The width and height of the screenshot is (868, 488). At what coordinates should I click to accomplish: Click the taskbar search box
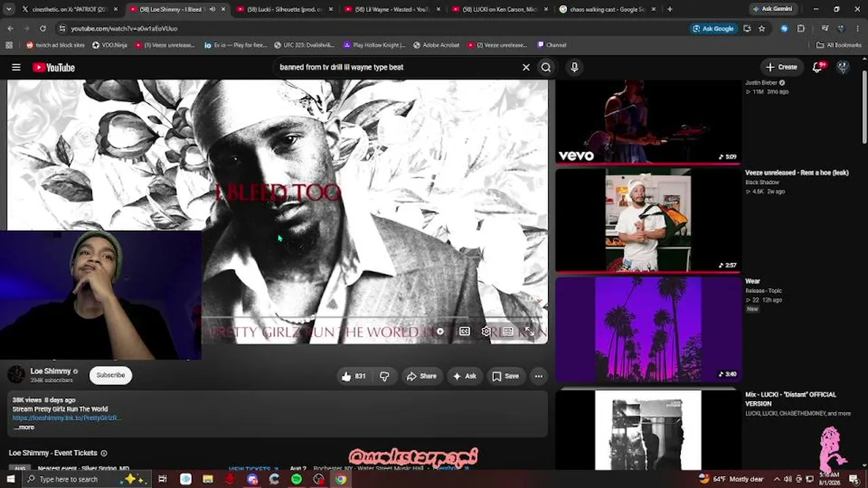pyautogui.click(x=86, y=479)
